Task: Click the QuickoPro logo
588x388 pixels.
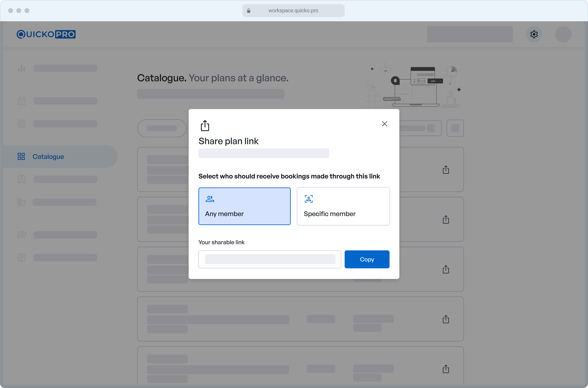Action: [46, 34]
